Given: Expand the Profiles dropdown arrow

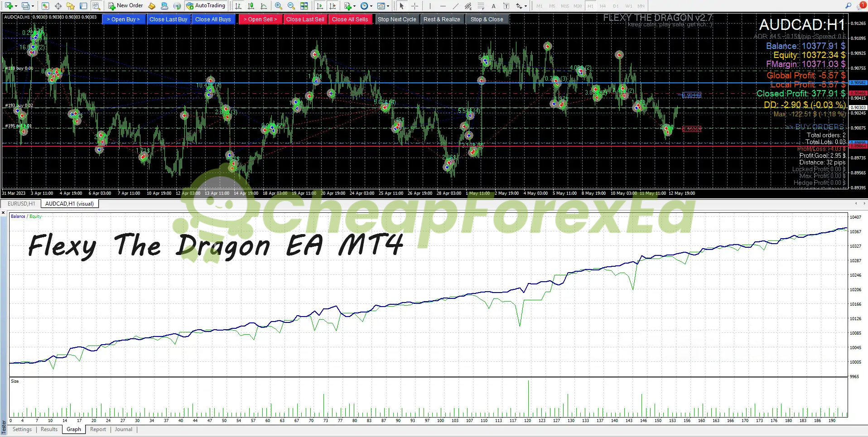Looking at the screenshot, I should click(x=33, y=6).
